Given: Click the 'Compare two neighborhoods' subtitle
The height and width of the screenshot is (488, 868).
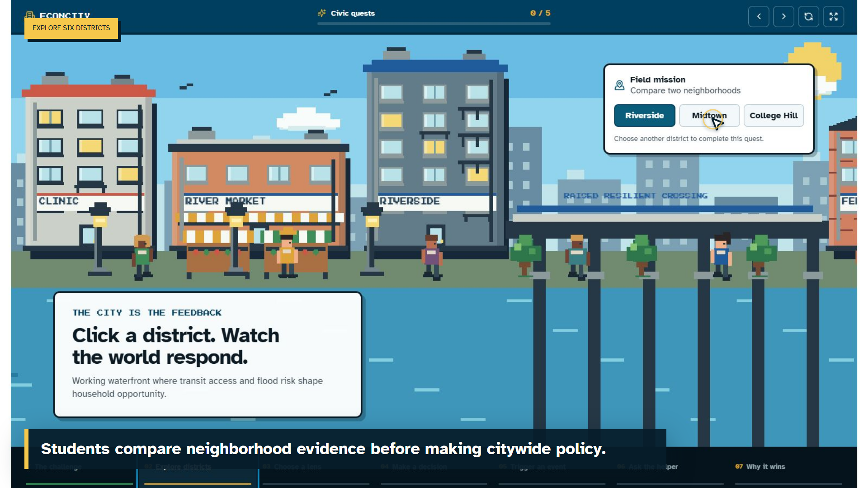Looking at the screenshot, I should pos(685,90).
